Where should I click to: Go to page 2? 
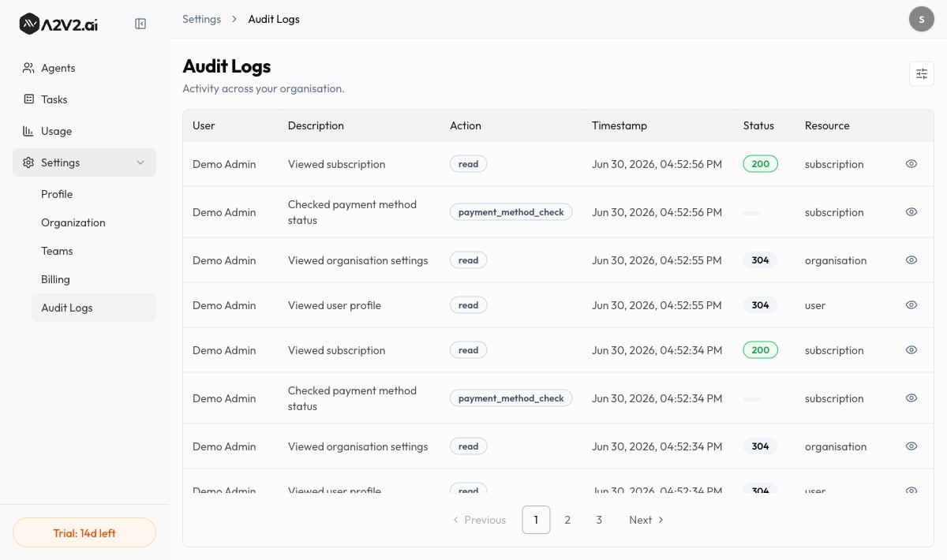[567, 520]
